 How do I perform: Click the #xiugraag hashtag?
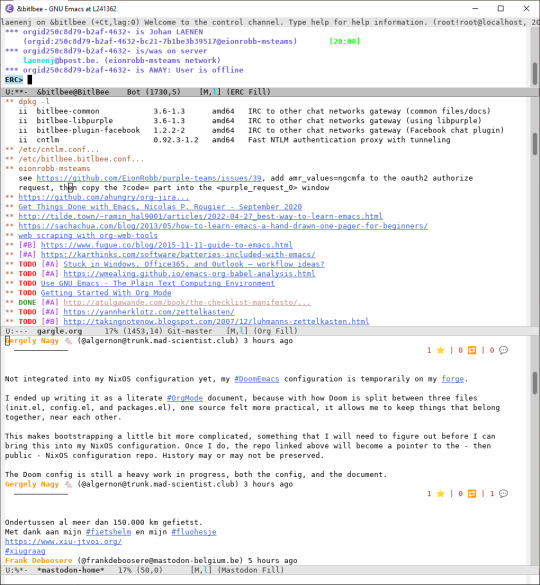pos(25,551)
